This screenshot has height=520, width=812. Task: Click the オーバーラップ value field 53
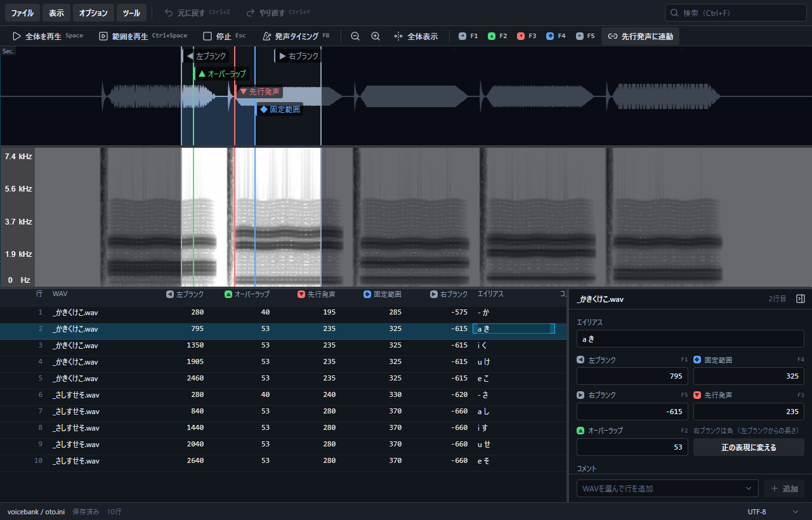click(632, 447)
